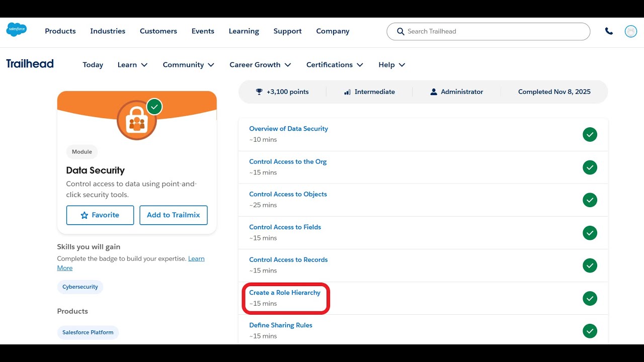The width and height of the screenshot is (644, 362).
Task: Open the Support menu
Action: [288, 31]
